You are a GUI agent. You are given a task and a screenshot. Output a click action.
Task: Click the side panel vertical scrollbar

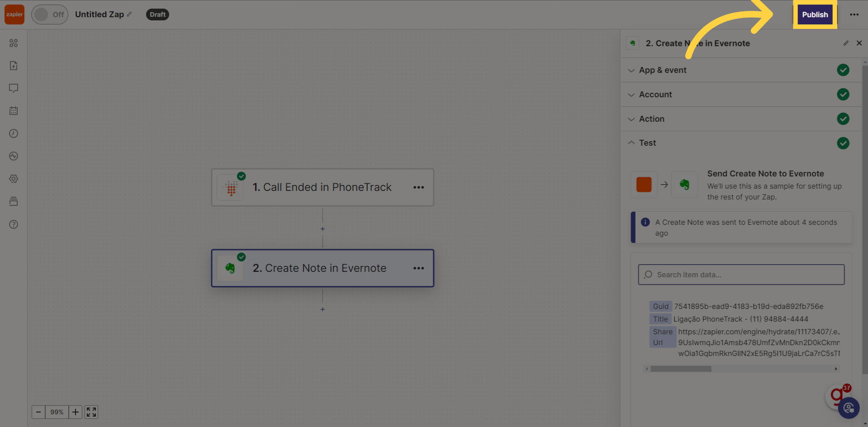865,219
